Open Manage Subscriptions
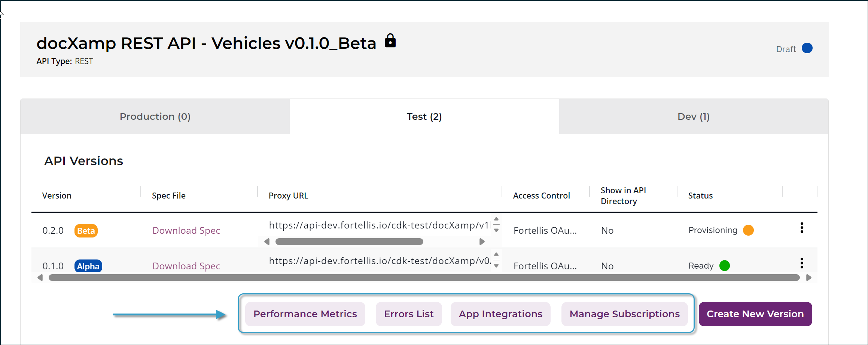 [624, 314]
